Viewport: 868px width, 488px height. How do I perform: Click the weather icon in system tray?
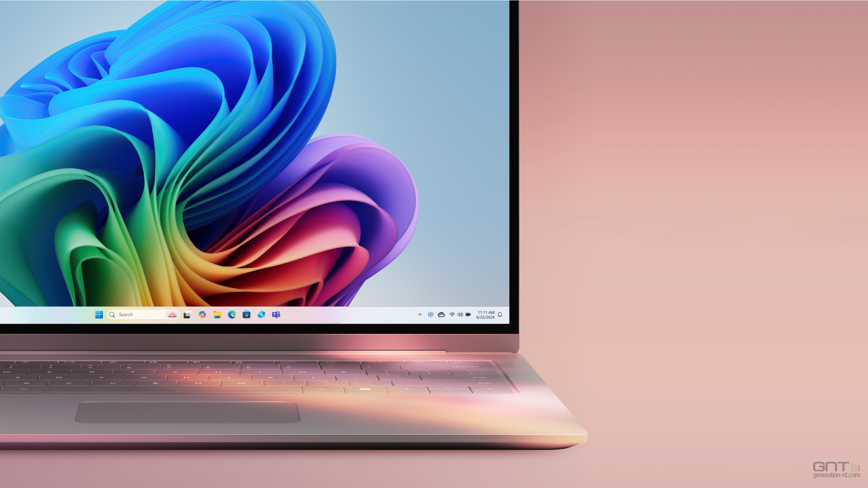(x=441, y=314)
